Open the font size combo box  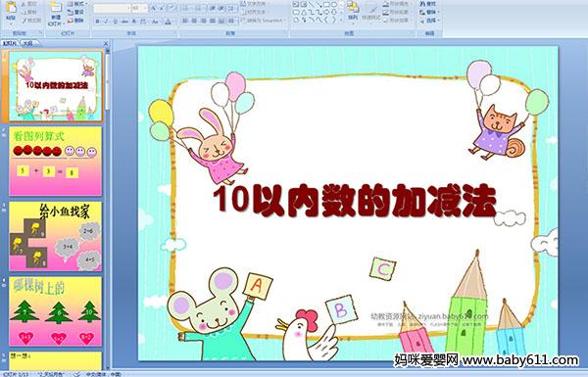click(x=139, y=8)
